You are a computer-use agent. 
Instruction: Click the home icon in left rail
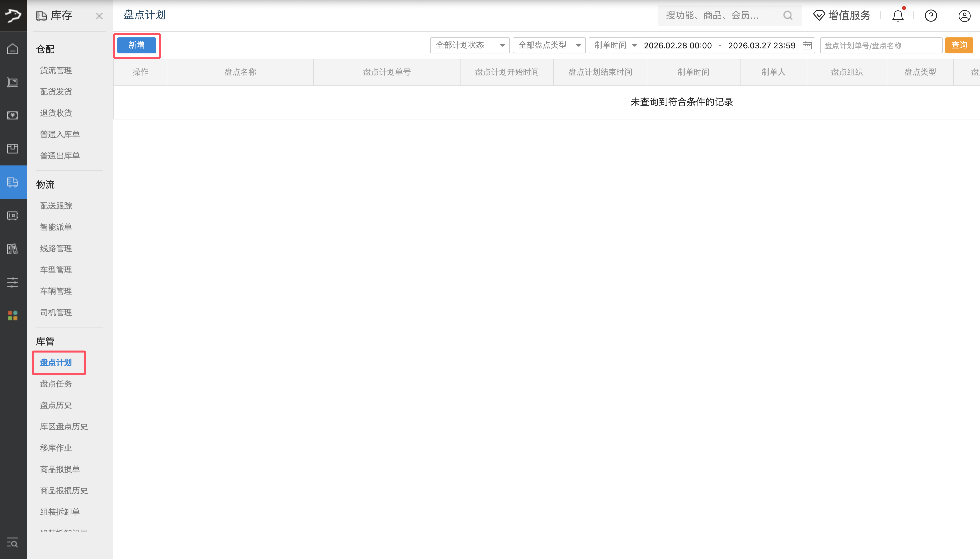(x=13, y=49)
